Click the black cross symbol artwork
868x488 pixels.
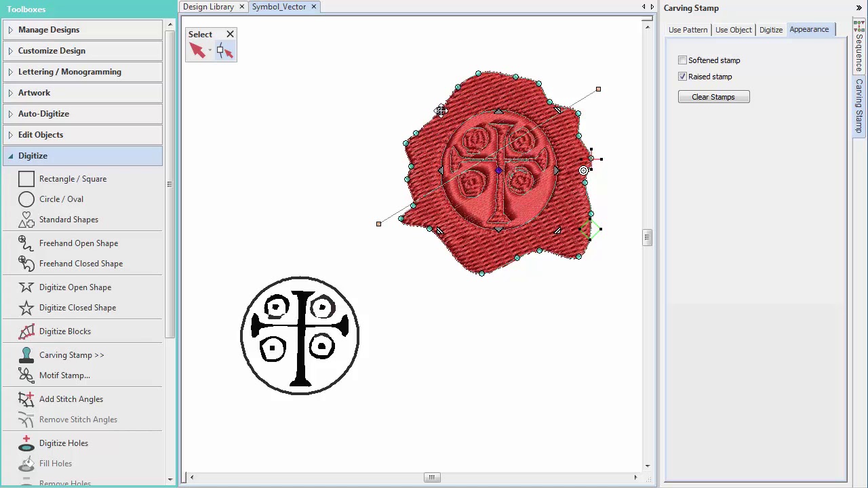click(x=300, y=335)
